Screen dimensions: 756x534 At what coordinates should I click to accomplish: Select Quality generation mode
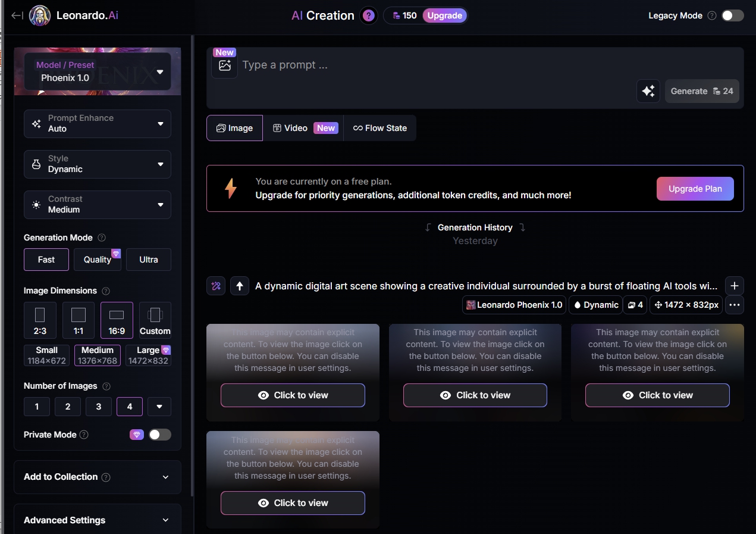pos(98,260)
